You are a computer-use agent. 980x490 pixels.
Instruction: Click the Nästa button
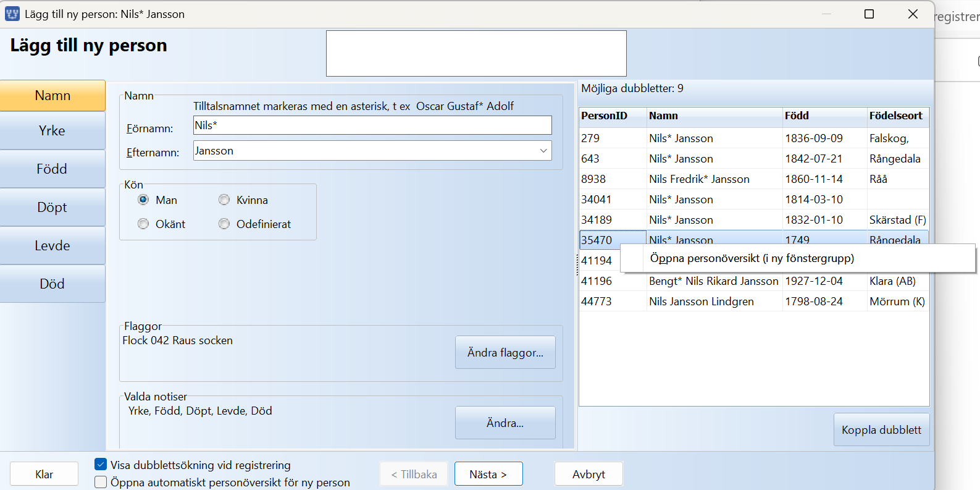coord(488,475)
